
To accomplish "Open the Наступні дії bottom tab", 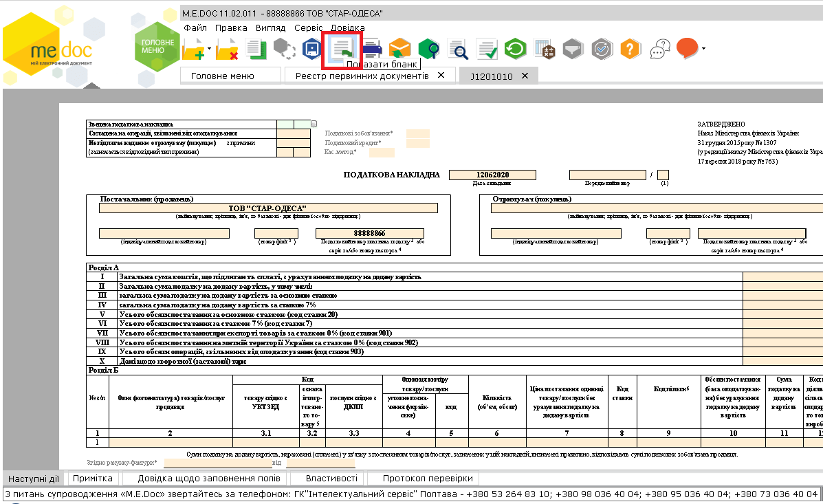I will (34, 479).
